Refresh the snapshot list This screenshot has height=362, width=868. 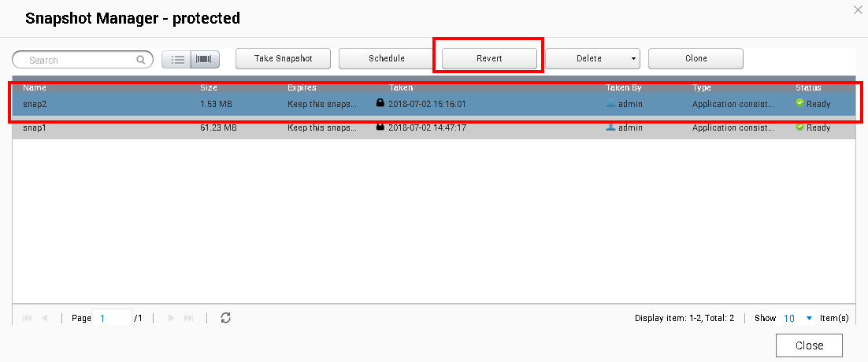click(225, 318)
